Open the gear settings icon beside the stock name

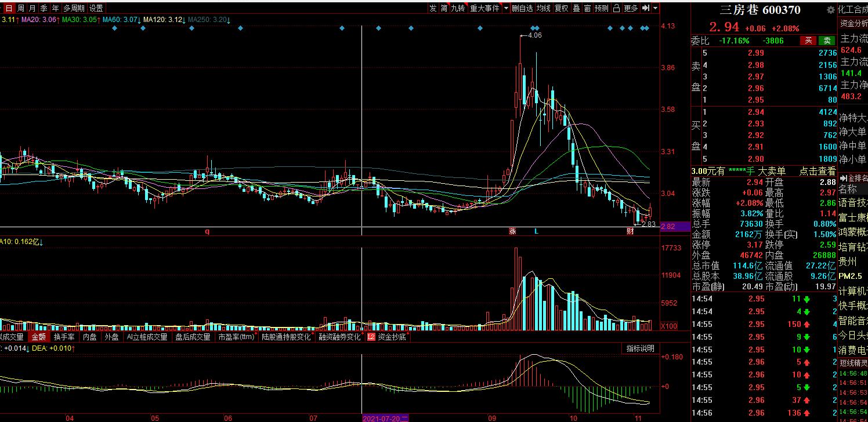click(x=830, y=10)
